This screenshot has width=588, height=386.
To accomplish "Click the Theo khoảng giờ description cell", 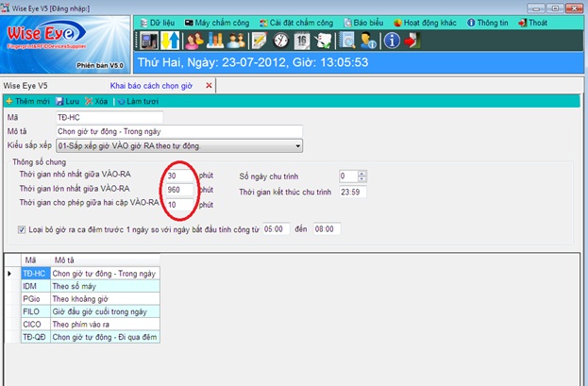I will click(105, 299).
